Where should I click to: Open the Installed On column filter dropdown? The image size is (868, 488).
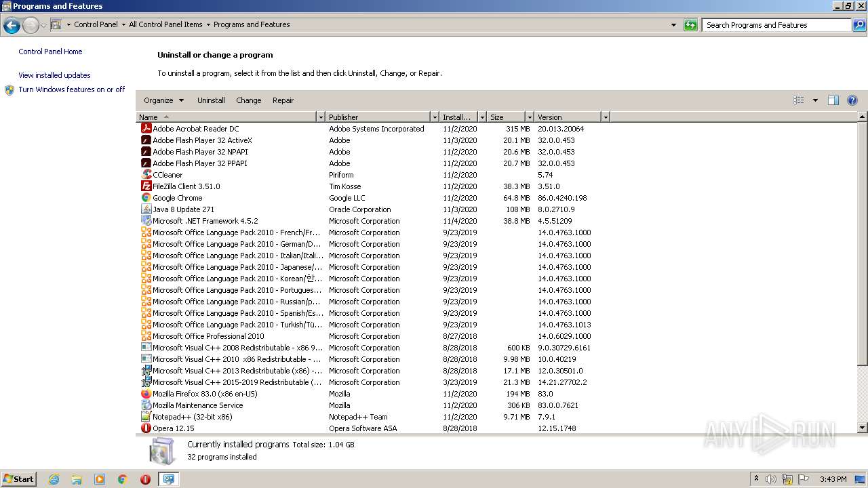pos(482,117)
